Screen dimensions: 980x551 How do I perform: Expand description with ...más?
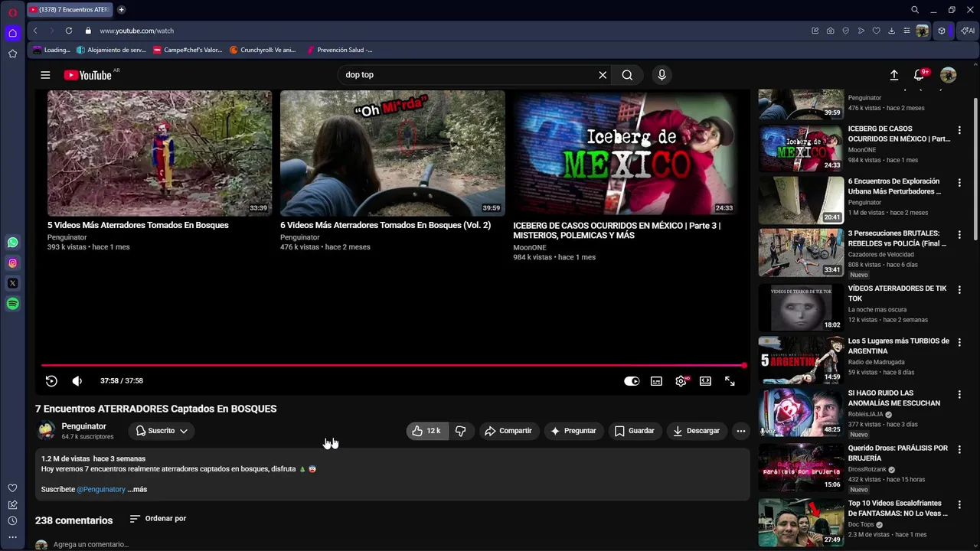(137, 489)
